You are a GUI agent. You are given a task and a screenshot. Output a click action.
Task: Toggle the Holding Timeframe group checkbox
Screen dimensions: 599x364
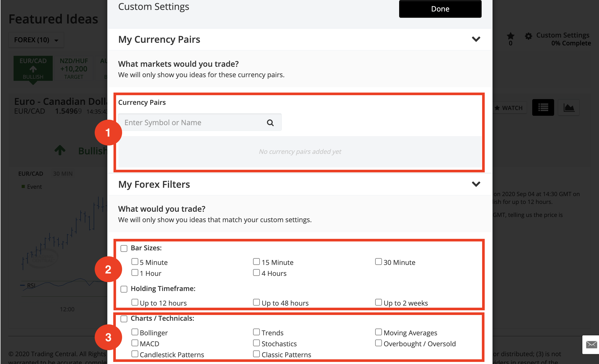coord(124,289)
